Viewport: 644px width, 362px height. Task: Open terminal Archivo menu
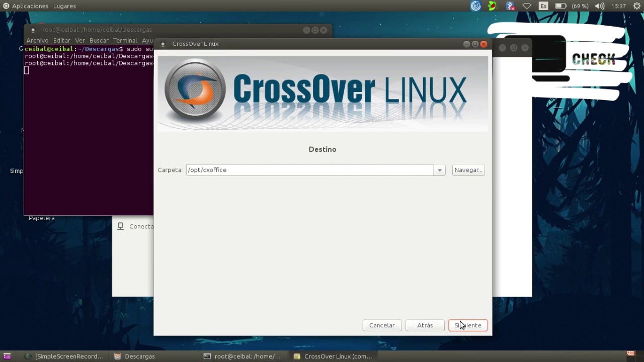[x=37, y=40]
